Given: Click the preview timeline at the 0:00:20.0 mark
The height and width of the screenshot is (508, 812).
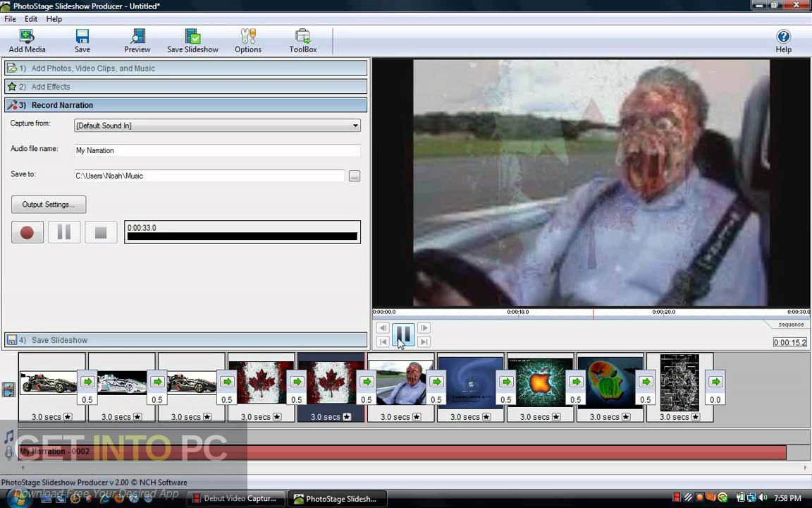Looking at the screenshot, I should [663, 312].
